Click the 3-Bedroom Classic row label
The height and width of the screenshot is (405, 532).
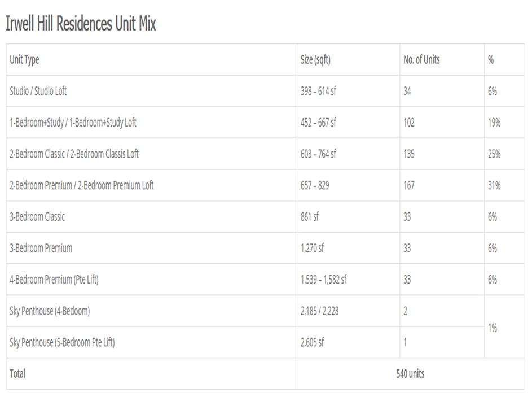click(37, 217)
